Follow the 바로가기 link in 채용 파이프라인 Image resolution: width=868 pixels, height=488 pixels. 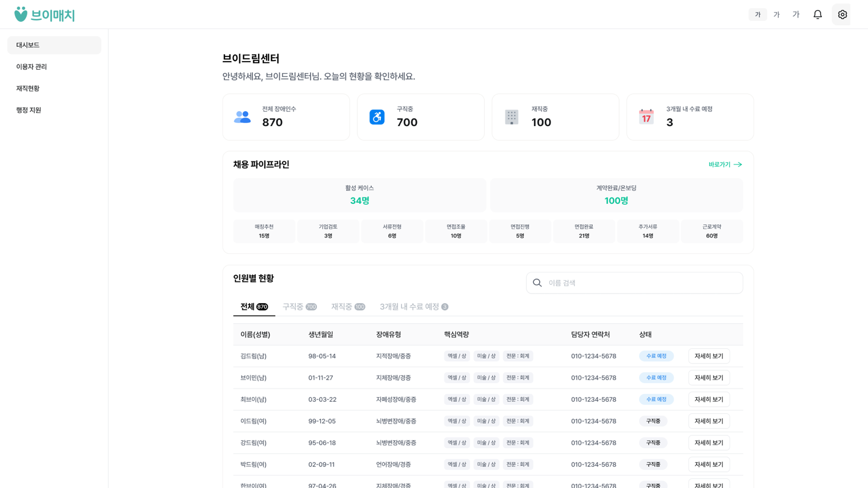725,164
